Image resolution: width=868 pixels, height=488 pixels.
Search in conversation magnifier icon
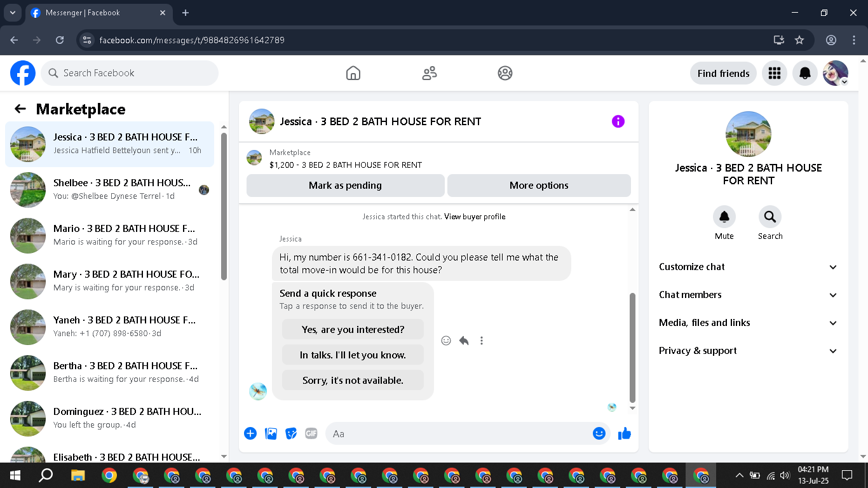pyautogui.click(x=770, y=217)
